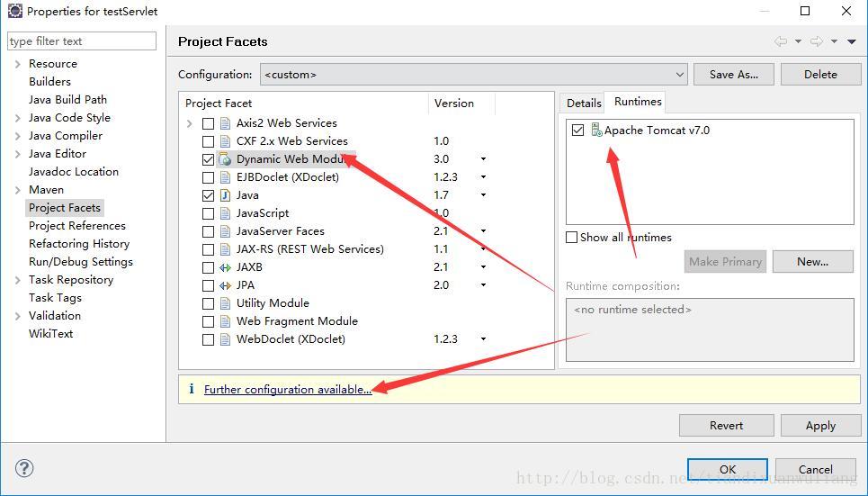
Task: Click the JAX-RS facet document icon
Action: point(225,249)
